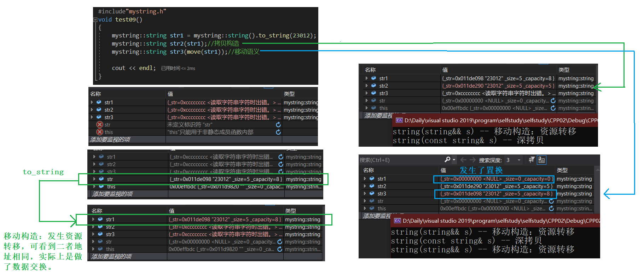Click into the 搜索(Ctrl+E) search field
This screenshot has width=644, height=275.
click(x=401, y=160)
